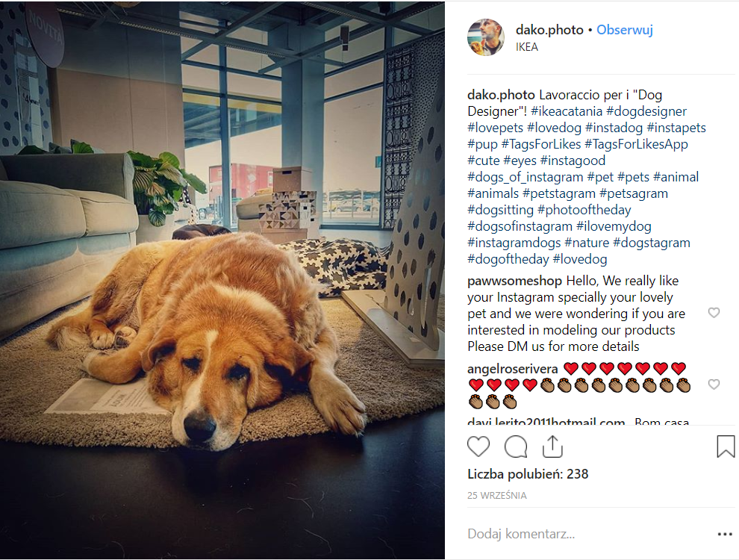This screenshot has width=739, height=560.
Task: Visit the pawwsomeshop commenter profile
Action: coord(514,281)
